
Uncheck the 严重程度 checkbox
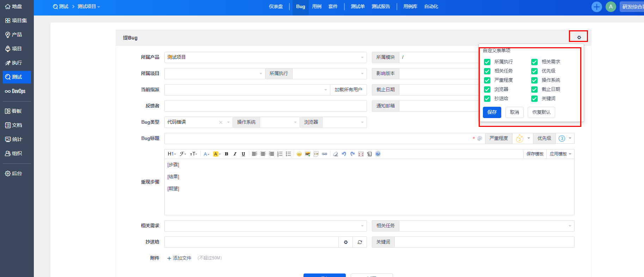[487, 80]
